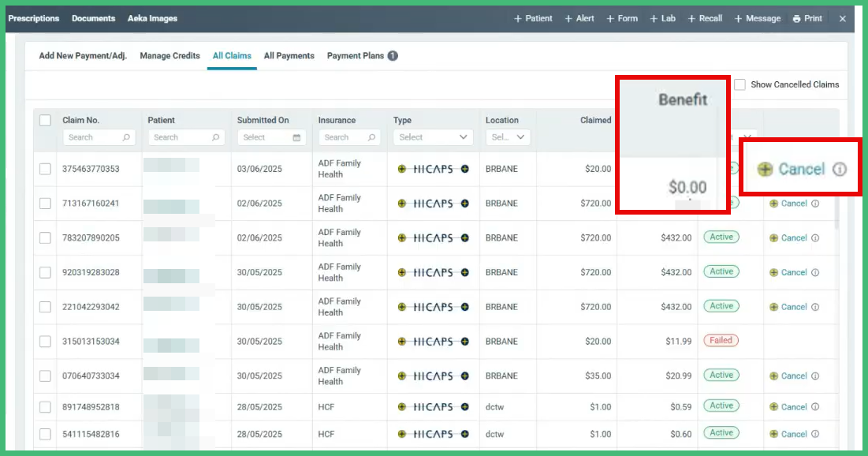
Task: Switch to Add New Payment/Adj. tab
Action: click(83, 55)
